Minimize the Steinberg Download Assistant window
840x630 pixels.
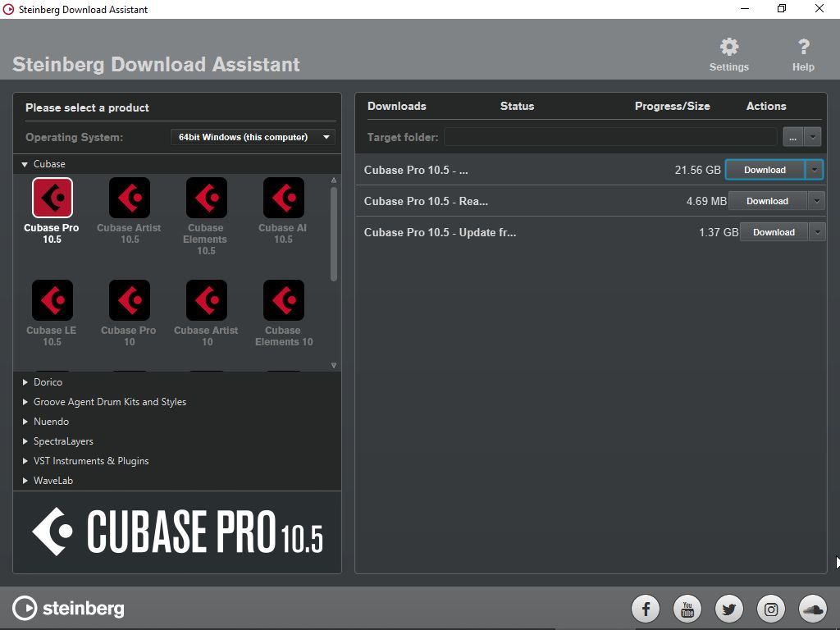click(x=744, y=8)
